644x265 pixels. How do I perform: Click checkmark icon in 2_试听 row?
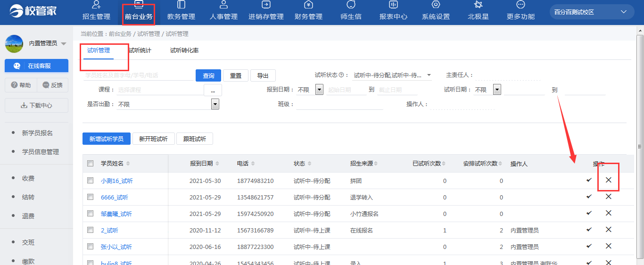[589, 230]
